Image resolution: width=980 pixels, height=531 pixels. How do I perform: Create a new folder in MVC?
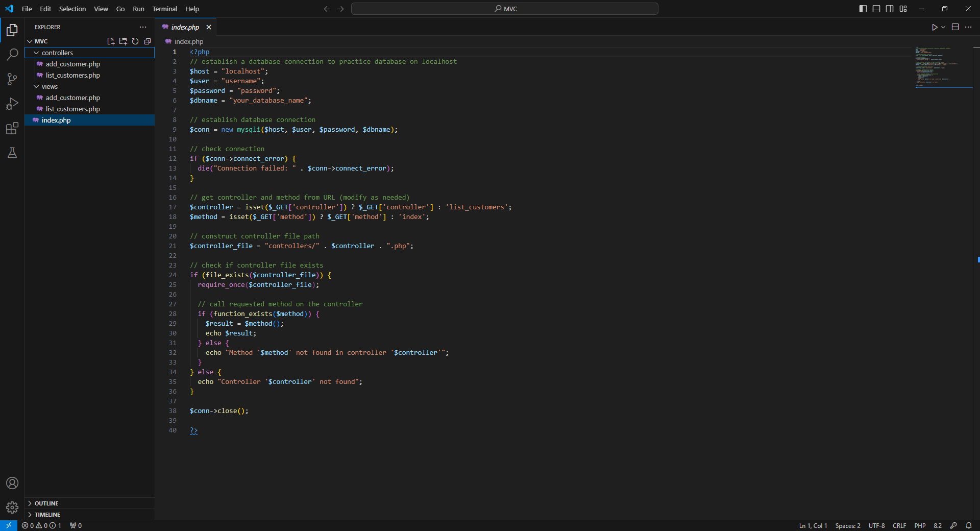(x=123, y=41)
